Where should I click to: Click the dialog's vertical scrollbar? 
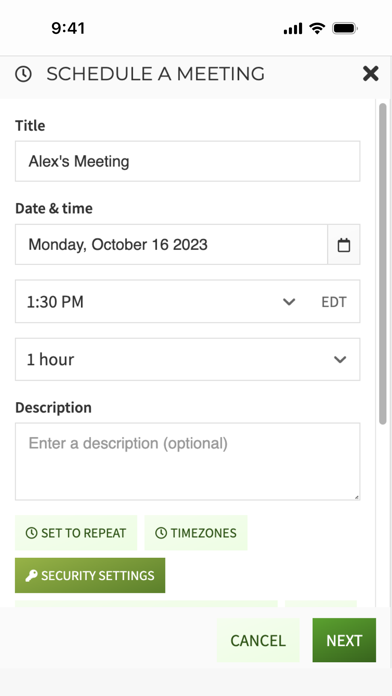383,264
